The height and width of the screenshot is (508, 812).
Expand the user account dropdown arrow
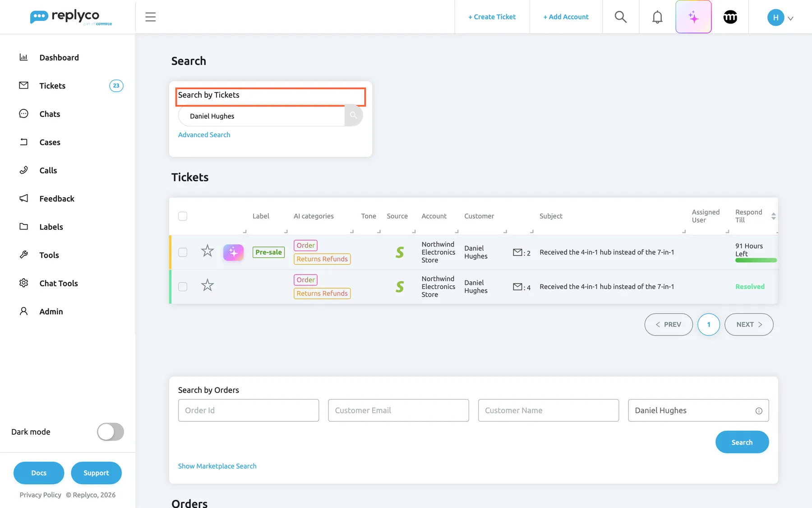[790, 19]
